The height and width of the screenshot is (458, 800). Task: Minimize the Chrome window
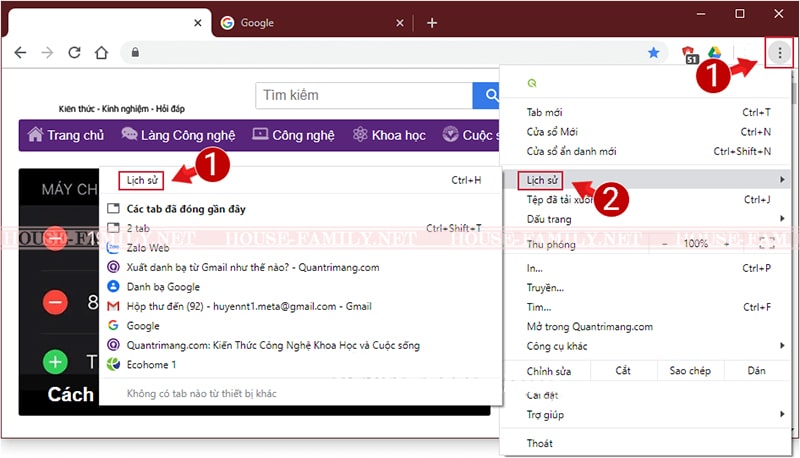(701, 14)
